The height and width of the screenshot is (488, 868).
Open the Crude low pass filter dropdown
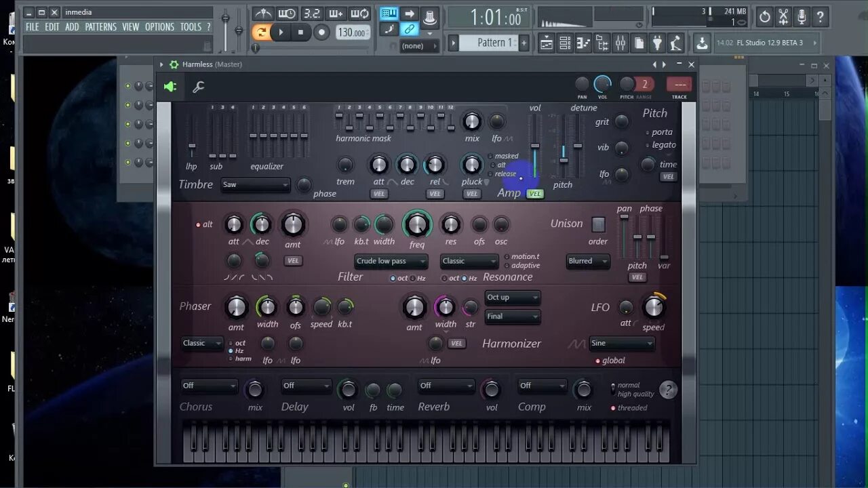point(391,261)
